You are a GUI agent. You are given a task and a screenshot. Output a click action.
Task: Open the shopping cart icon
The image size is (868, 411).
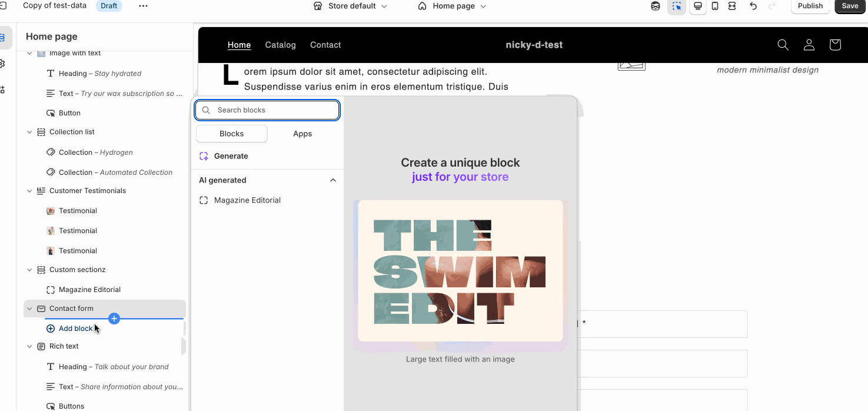tap(834, 45)
